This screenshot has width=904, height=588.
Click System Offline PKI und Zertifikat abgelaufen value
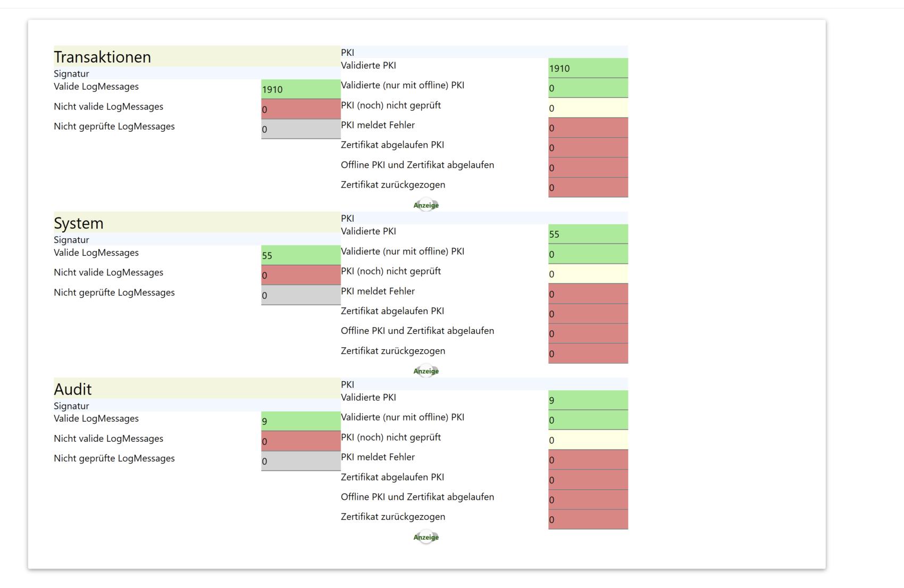[588, 333]
